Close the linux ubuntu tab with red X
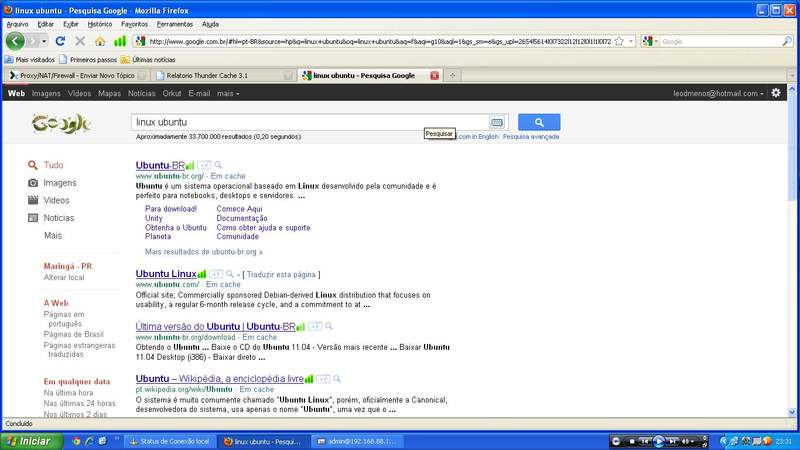This screenshot has height=450, width=800. (434, 76)
